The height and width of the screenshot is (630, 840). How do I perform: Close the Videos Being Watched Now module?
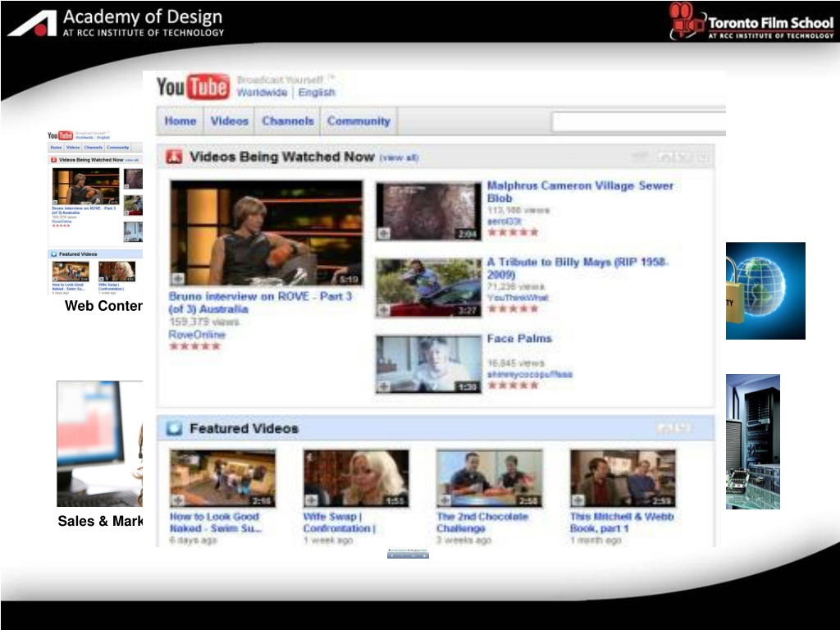[702, 157]
